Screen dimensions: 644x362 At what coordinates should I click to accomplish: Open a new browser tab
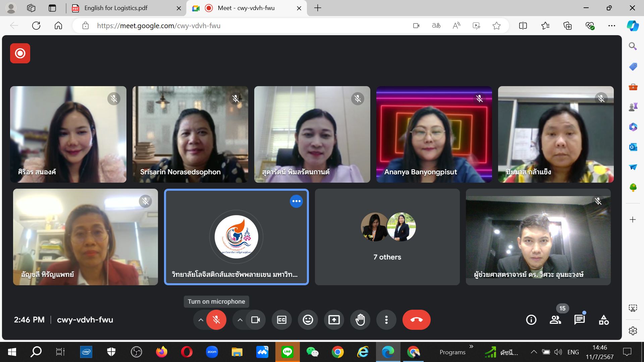[318, 8]
